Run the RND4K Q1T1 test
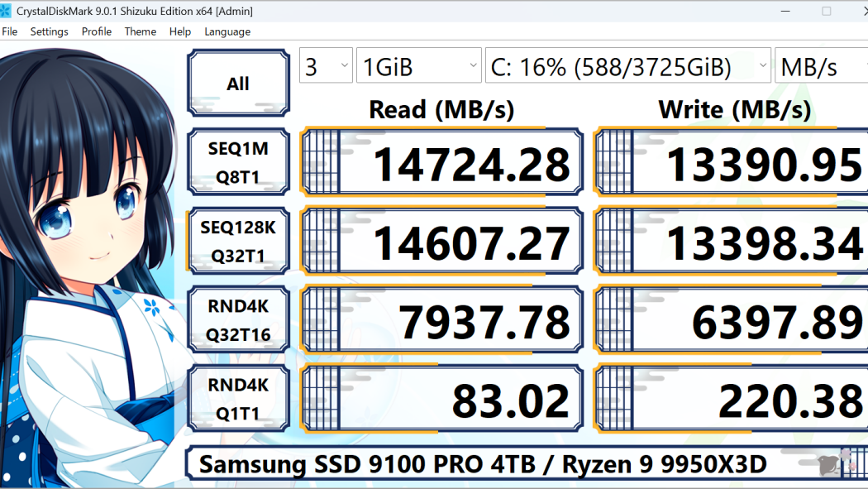The width and height of the screenshot is (868, 489). (x=238, y=399)
